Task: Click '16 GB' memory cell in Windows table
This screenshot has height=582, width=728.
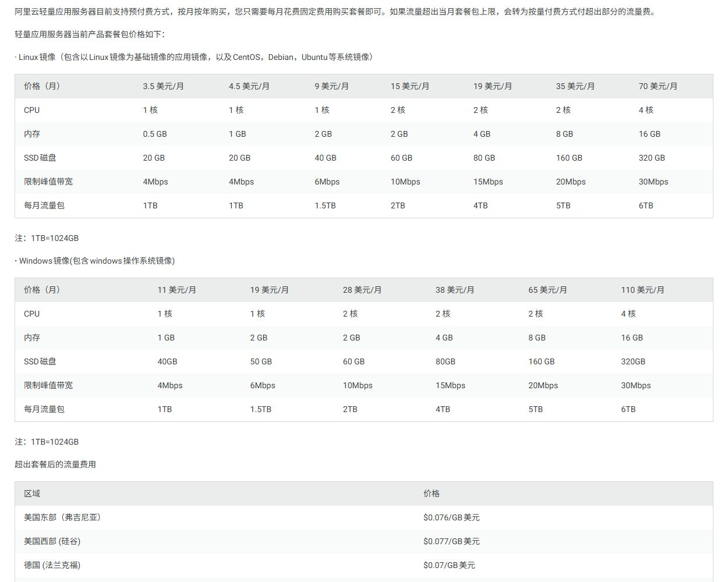Action: (x=632, y=338)
